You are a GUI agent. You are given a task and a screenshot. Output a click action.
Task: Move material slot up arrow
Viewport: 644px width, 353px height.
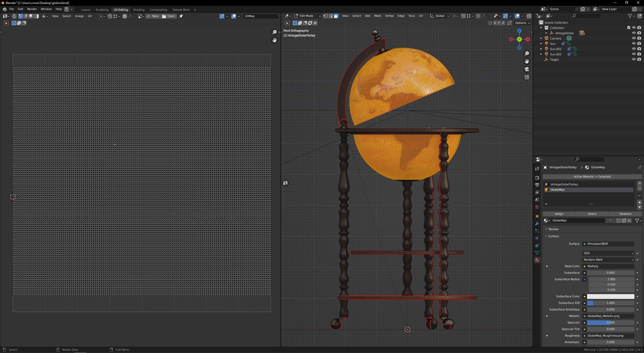click(x=639, y=202)
